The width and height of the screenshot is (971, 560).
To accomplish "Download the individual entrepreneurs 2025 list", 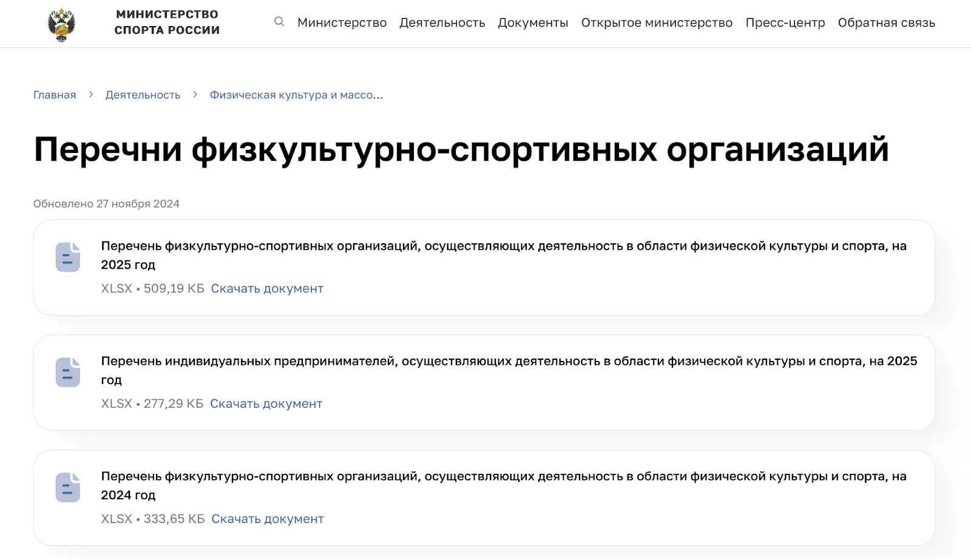I will [266, 403].
